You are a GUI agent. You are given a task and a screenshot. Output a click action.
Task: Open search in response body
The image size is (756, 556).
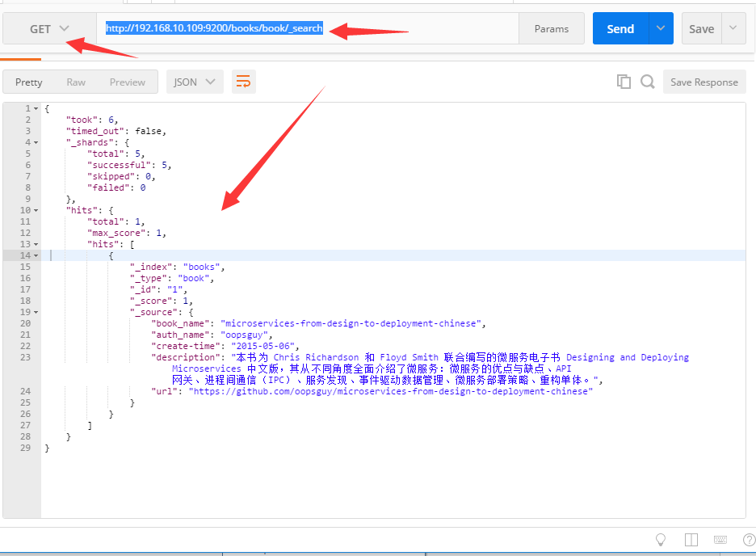647,82
